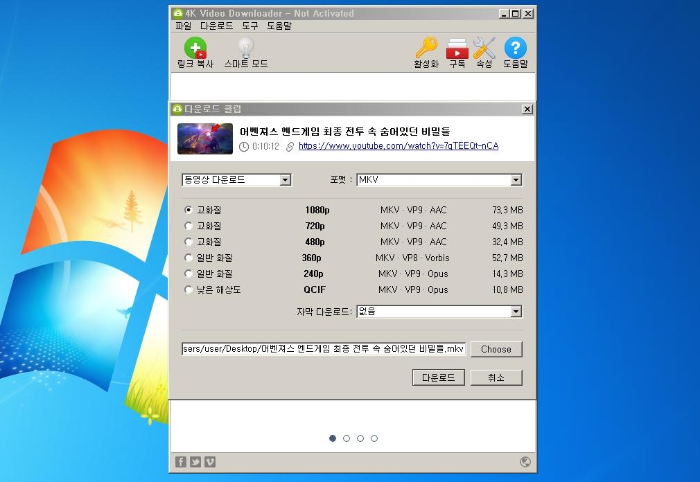Select the second page indicator dot

[x=346, y=439]
